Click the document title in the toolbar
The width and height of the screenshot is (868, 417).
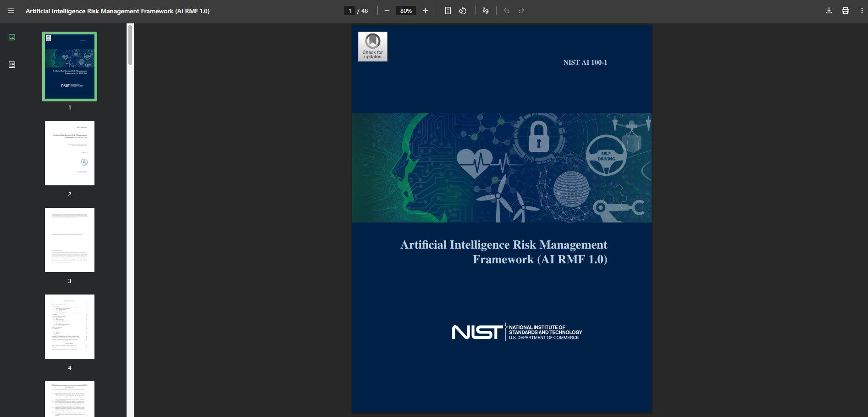click(x=117, y=11)
